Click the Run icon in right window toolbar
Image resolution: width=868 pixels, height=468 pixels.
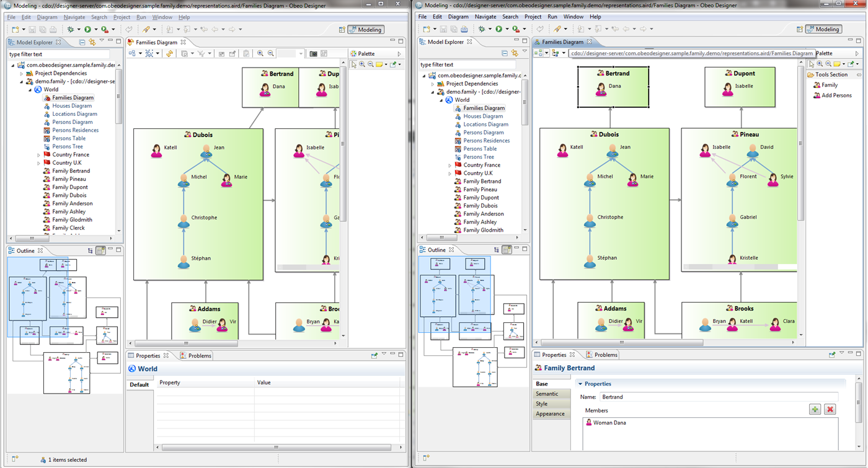(x=498, y=29)
